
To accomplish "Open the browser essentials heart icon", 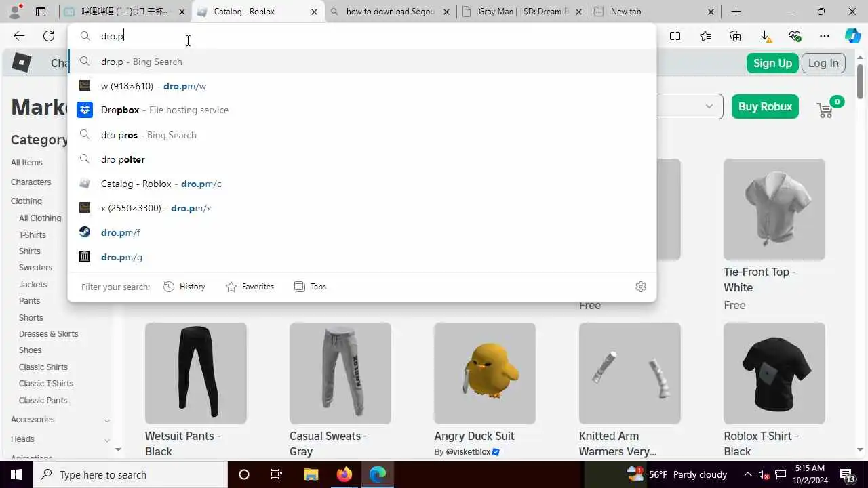I will 795,36.
